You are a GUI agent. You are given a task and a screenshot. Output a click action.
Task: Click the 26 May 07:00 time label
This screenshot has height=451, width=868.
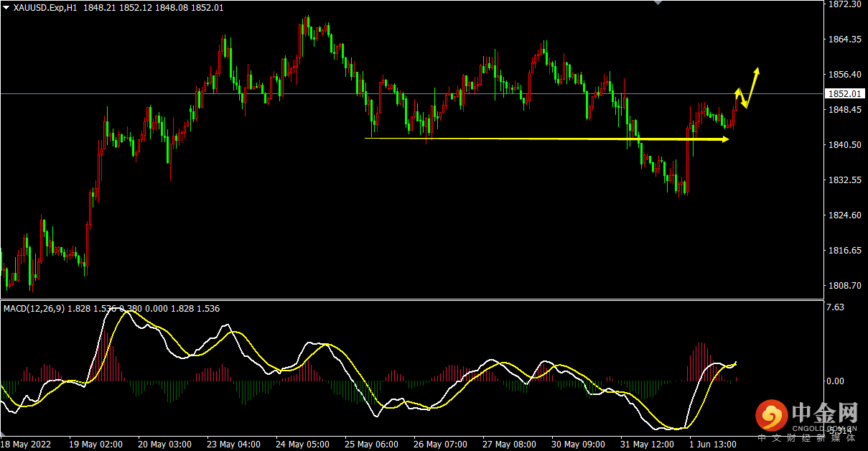(x=440, y=445)
